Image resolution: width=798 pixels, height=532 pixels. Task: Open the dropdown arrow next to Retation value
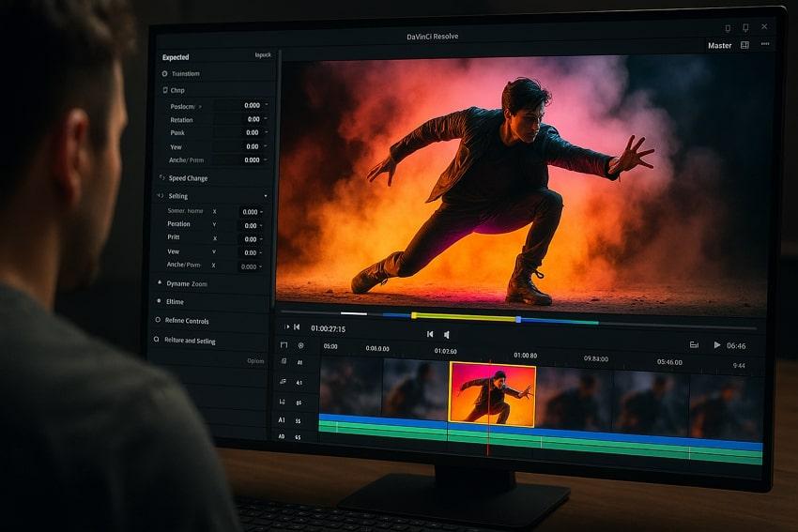coord(266,119)
